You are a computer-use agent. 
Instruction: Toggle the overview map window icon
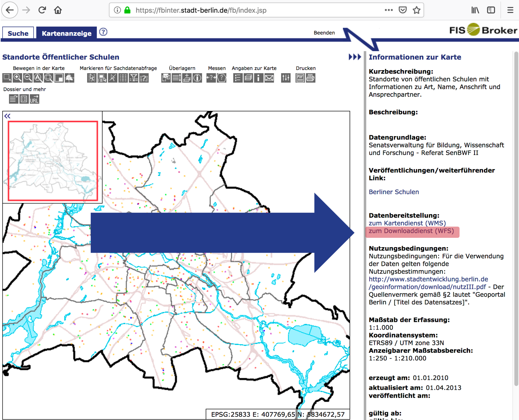[59, 78]
